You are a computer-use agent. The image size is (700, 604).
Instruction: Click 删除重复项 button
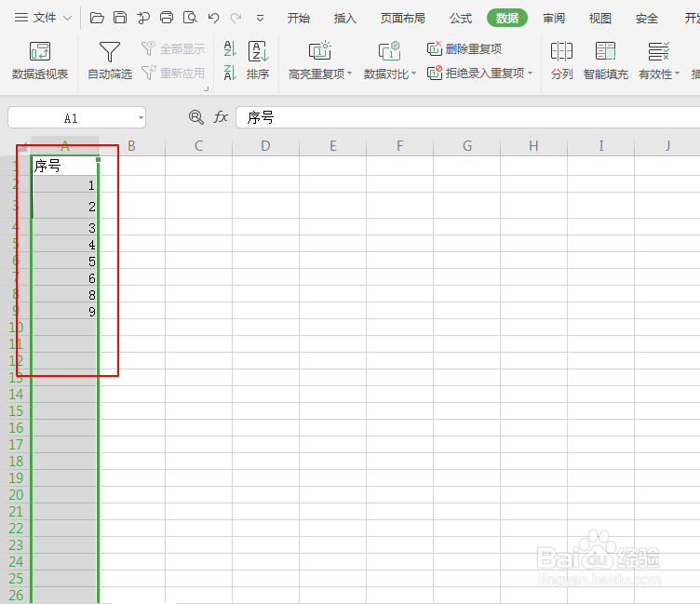pyautogui.click(x=464, y=48)
